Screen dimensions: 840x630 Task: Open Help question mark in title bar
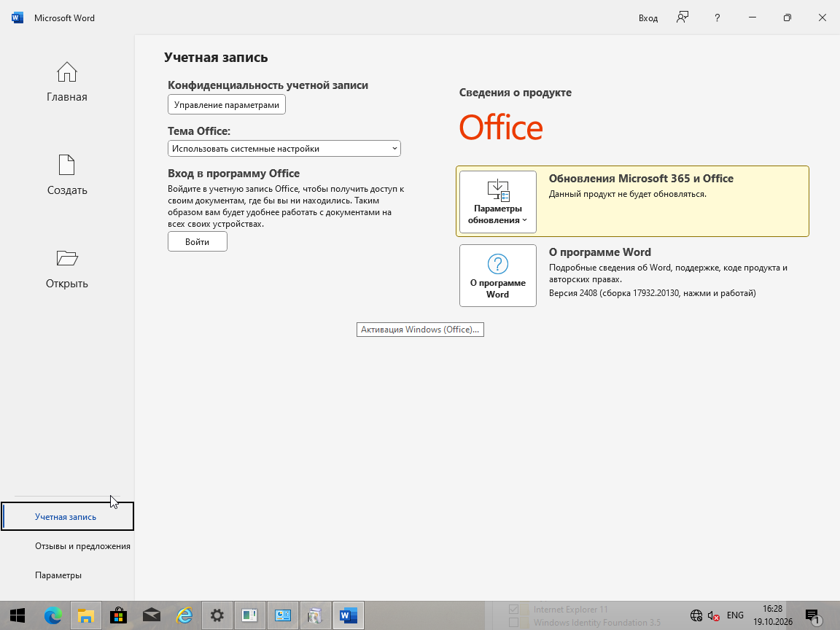(x=717, y=17)
